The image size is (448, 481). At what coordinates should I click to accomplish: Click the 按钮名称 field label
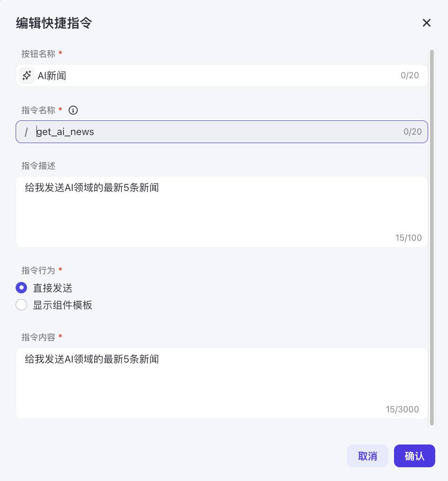click(38, 54)
